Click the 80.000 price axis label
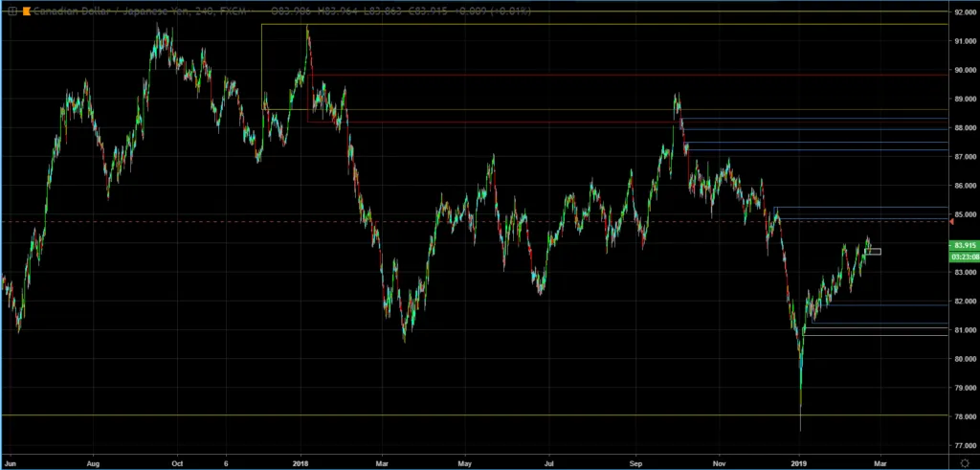Screen dimensions: 980x470 (965, 359)
